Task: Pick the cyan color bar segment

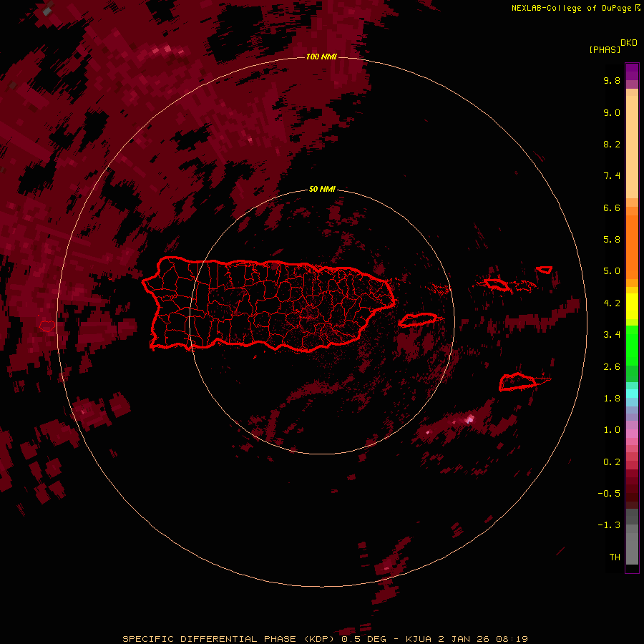Action: coord(632,394)
